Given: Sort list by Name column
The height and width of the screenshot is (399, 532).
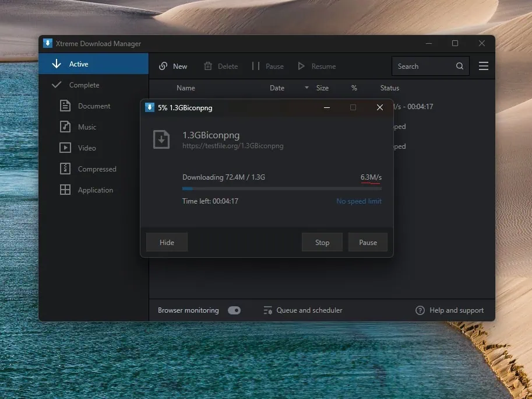Looking at the screenshot, I should click(186, 88).
